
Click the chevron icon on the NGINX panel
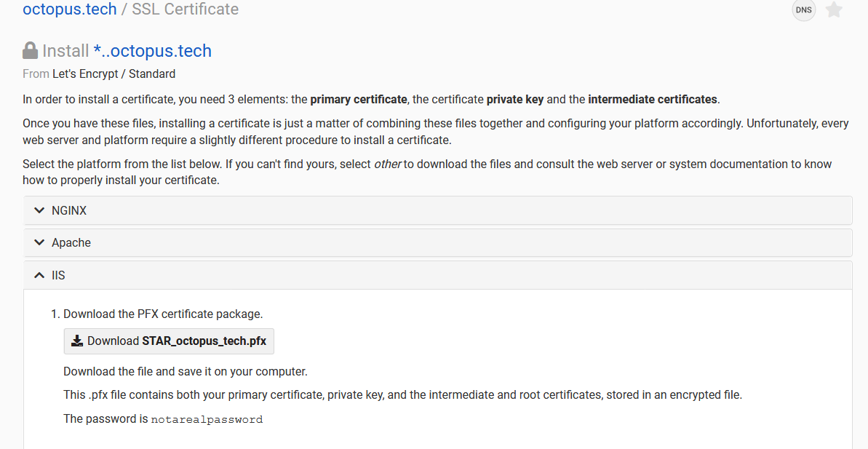(39, 210)
